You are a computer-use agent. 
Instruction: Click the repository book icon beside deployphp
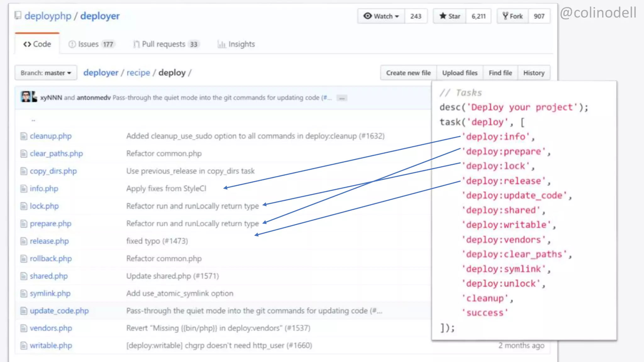[x=18, y=15]
